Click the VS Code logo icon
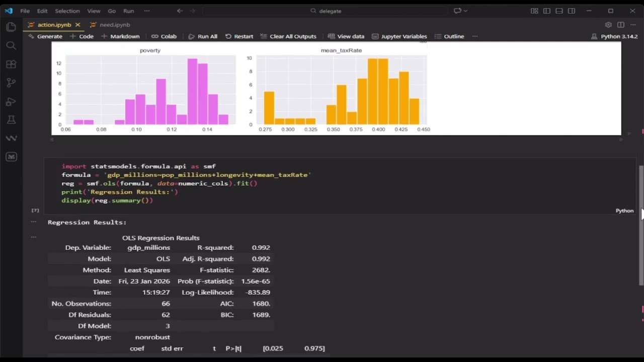 [x=9, y=11]
